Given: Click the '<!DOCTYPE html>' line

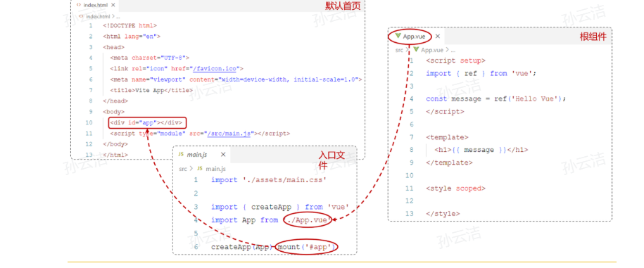Looking at the screenshot, I should pos(130,25).
